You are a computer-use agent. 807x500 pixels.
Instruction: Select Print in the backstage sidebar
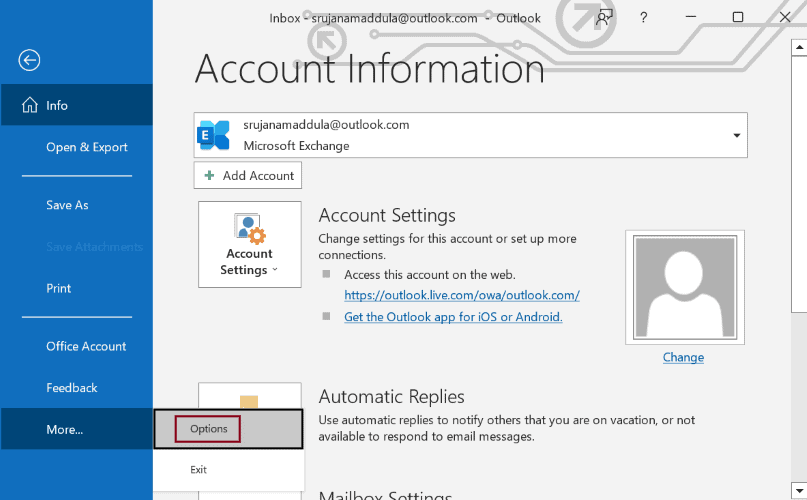pyautogui.click(x=58, y=288)
